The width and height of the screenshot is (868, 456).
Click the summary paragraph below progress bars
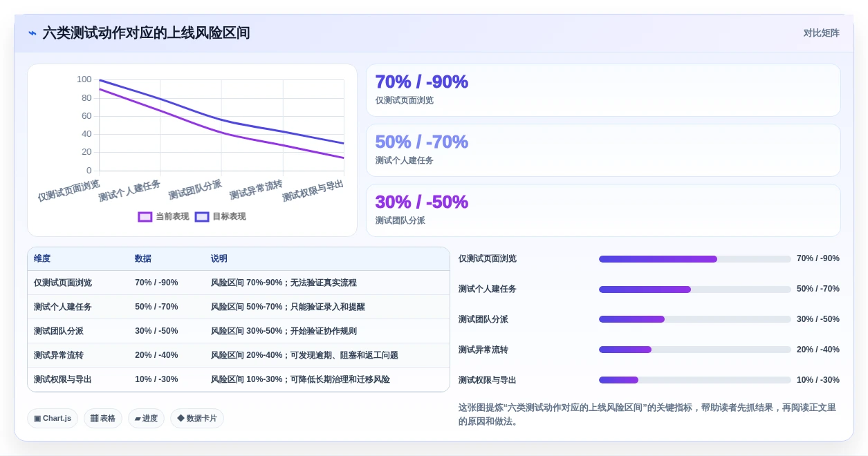(x=647, y=415)
